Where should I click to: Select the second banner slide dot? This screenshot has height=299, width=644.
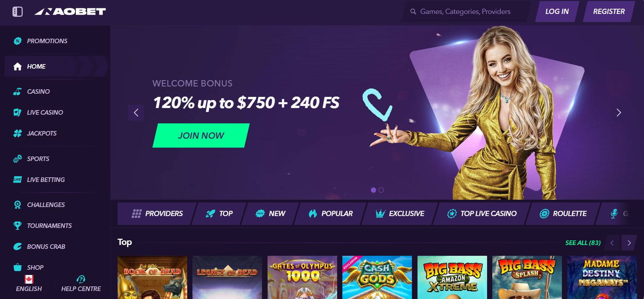(x=381, y=190)
